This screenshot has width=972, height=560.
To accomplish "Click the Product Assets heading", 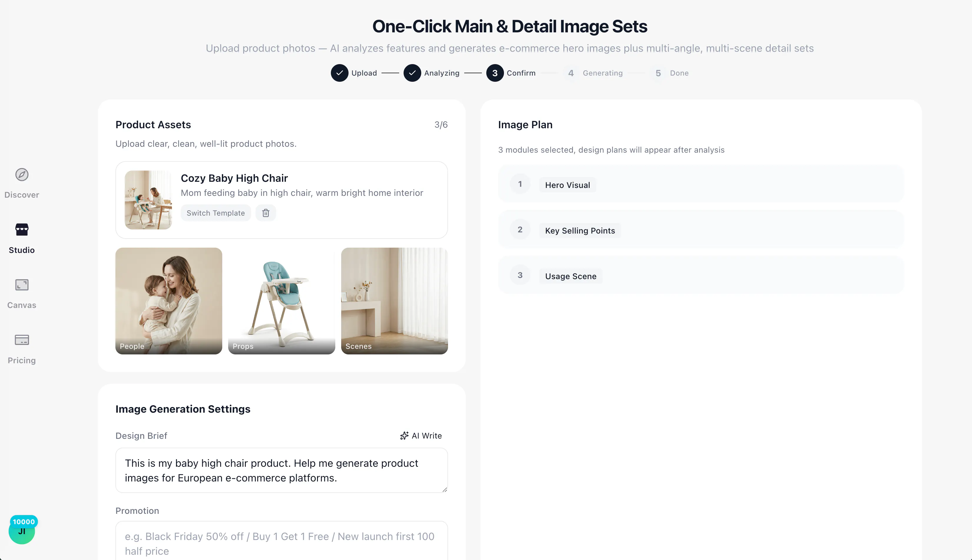I will coord(153,125).
